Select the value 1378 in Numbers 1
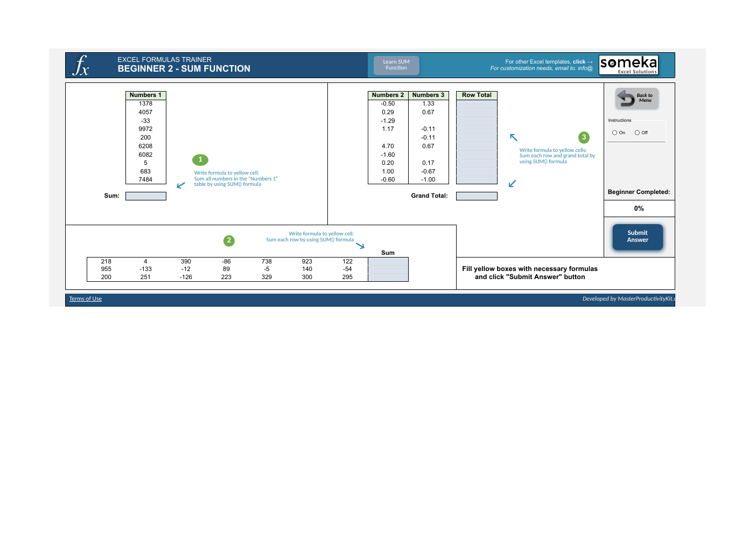This screenshot has width=756, height=535. click(146, 104)
